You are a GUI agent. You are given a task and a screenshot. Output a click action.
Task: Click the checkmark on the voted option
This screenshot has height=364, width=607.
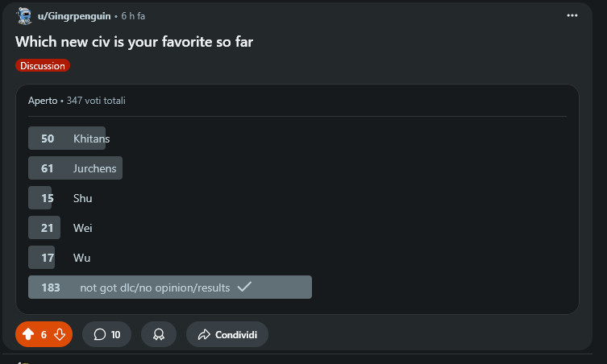[x=244, y=287]
